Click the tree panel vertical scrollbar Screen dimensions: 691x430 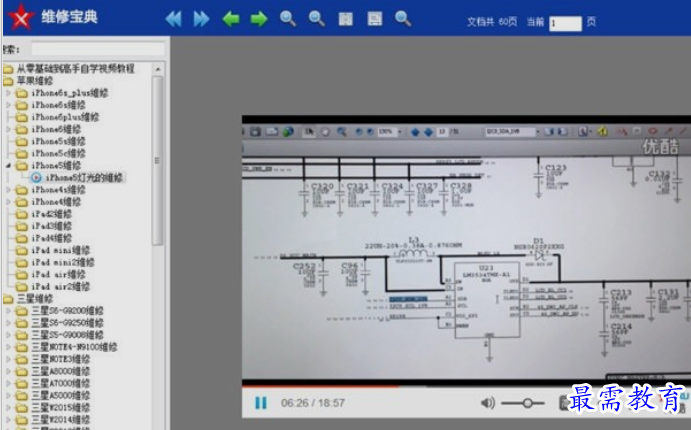click(158, 161)
